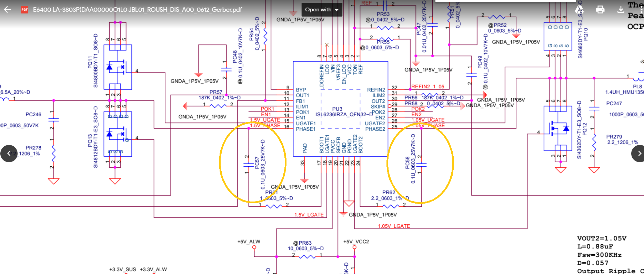
Task: Go to the previous file with the left arrow
Action: tap(9, 154)
